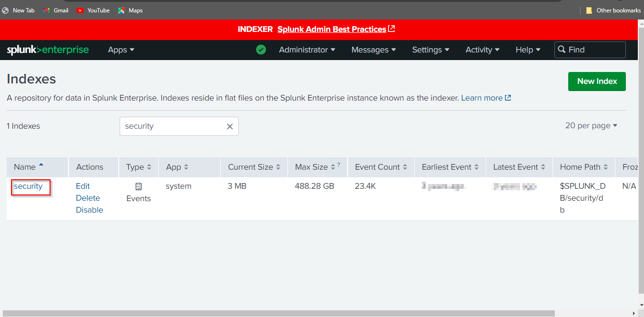The height and width of the screenshot is (317, 644).
Task: Open the 20 per page dropdown
Action: (591, 125)
